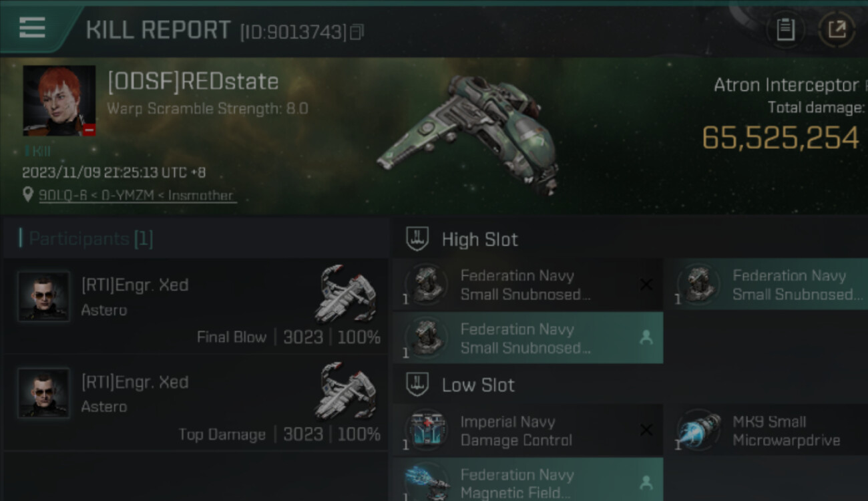This screenshot has width=868, height=501.
Task: Tap the Astero ship icon in Top Damage row
Action: point(345,391)
